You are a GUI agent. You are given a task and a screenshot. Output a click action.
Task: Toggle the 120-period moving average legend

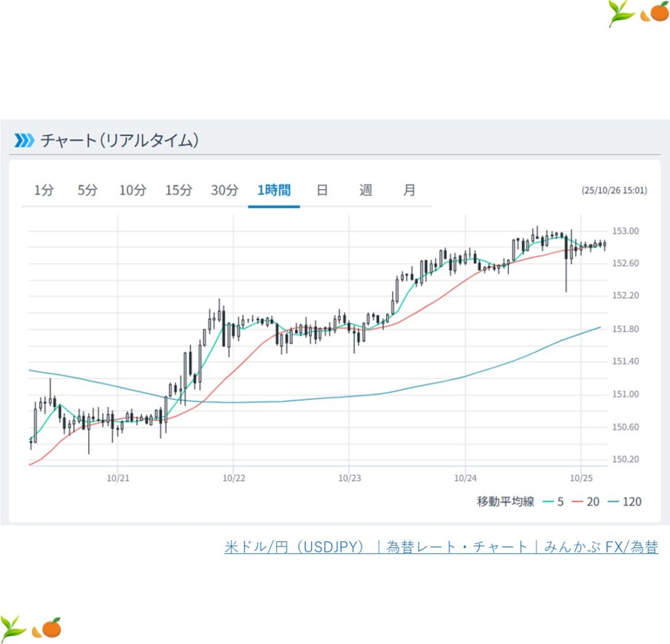point(624,502)
